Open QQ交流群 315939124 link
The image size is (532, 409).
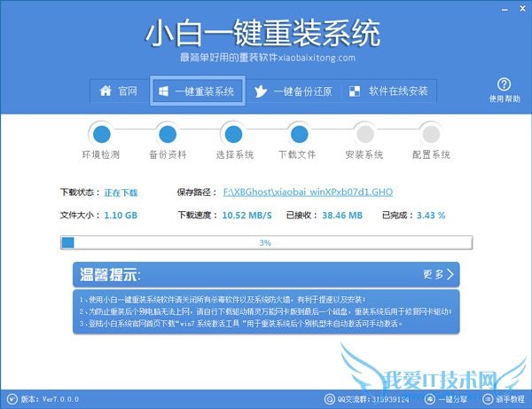[x=373, y=399]
